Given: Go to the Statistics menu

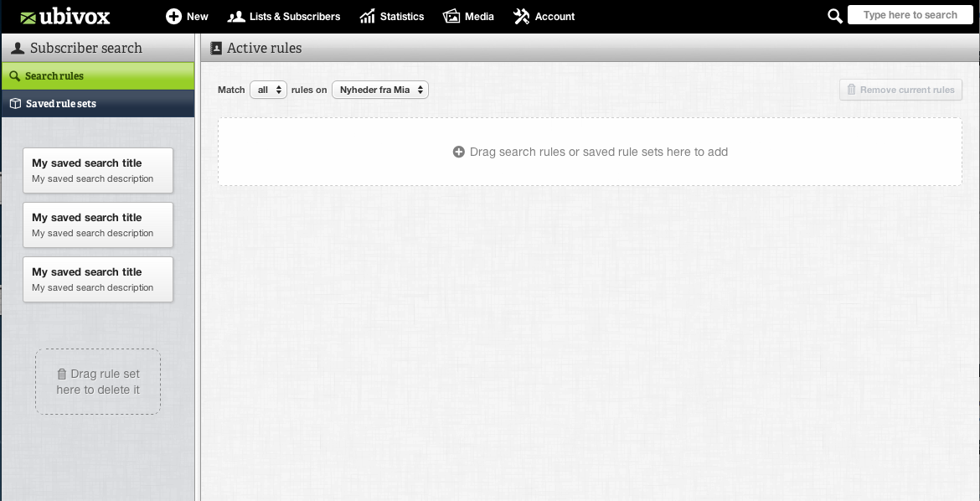Looking at the screenshot, I should [x=392, y=16].
